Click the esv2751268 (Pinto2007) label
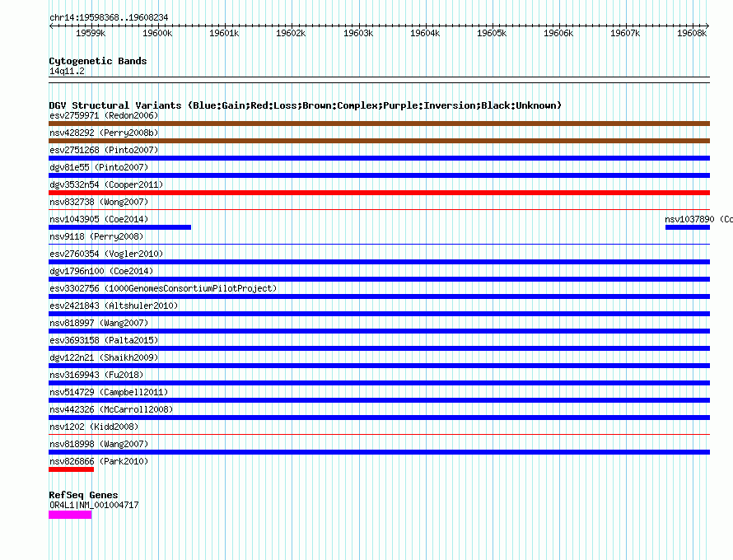This screenshot has height=560, width=733. [104, 150]
